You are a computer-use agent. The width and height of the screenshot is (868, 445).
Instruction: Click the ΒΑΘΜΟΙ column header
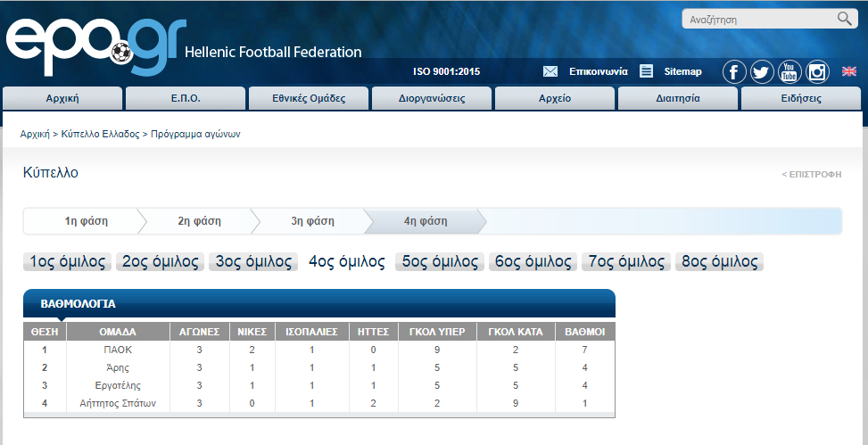(x=585, y=332)
